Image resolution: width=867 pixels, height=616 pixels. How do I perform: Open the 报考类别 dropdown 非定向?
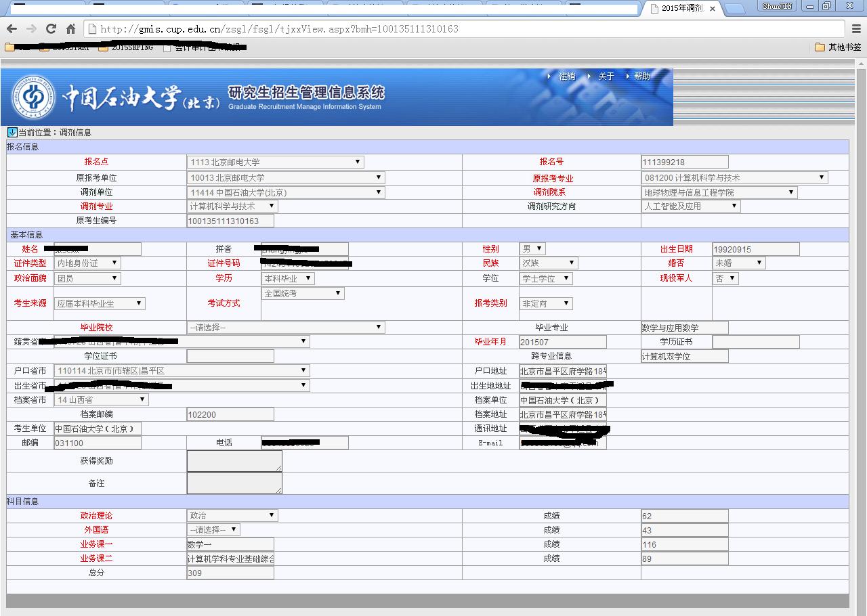click(x=546, y=304)
